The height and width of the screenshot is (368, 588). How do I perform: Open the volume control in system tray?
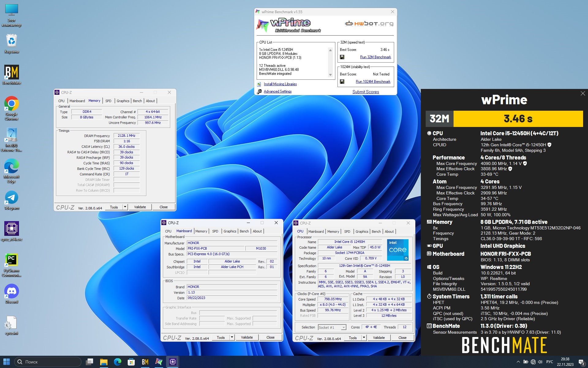[x=540, y=362]
